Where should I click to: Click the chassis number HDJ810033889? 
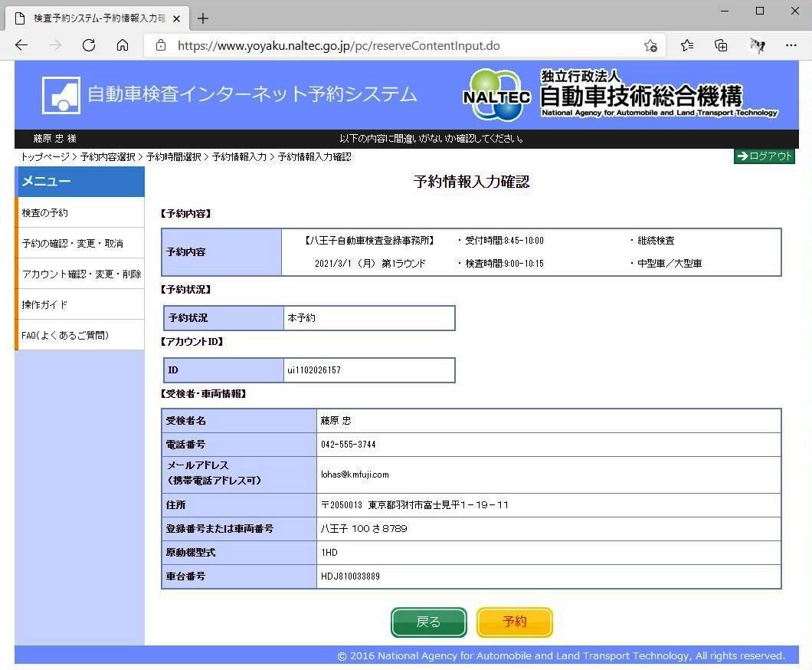(350, 576)
